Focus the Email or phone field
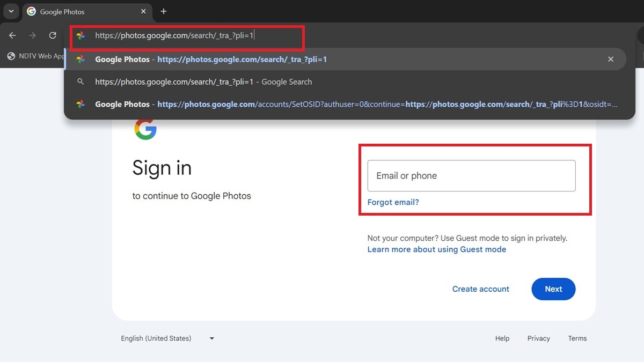 point(471,176)
